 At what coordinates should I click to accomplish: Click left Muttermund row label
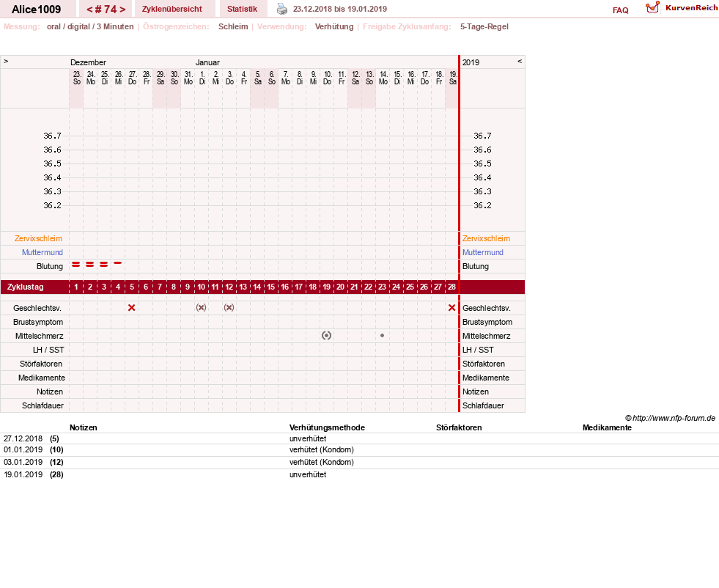pyautogui.click(x=43, y=252)
